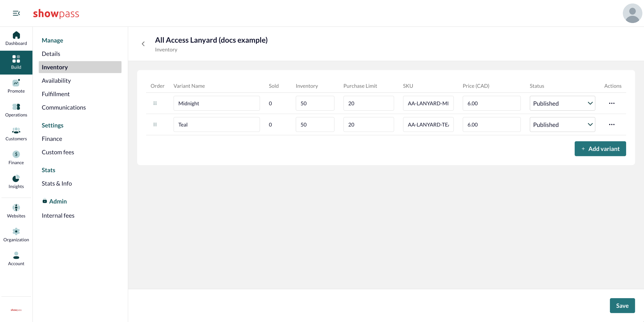Go back using the left chevron
The height and width of the screenshot is (322, 644).
tap(143, 44)
